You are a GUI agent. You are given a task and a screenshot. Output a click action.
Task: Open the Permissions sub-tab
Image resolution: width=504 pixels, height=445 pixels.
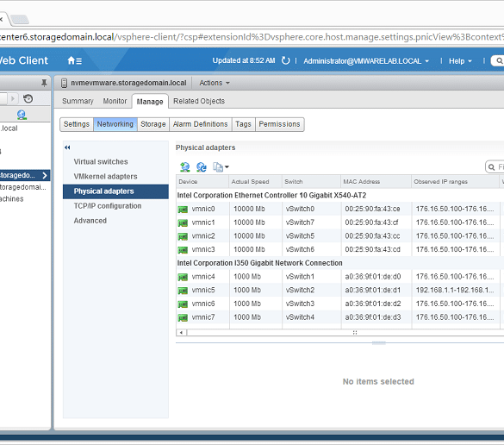pos(280,124)
